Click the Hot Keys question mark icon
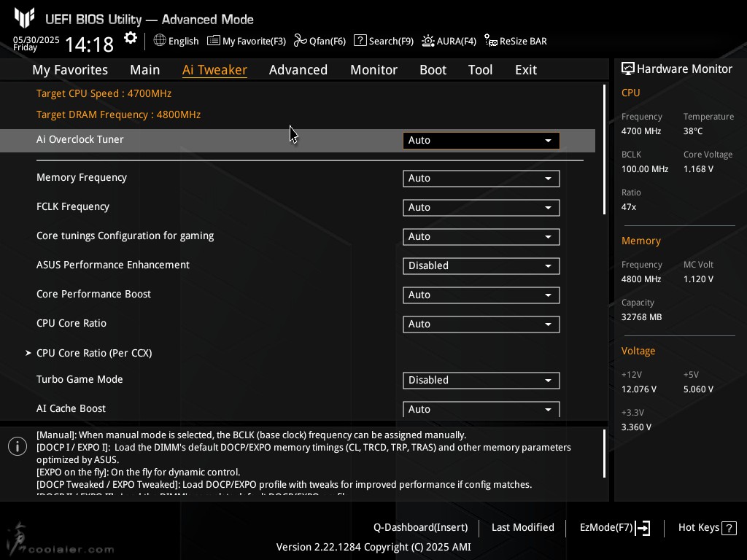 pyautogui.click(x=729, y=528)
